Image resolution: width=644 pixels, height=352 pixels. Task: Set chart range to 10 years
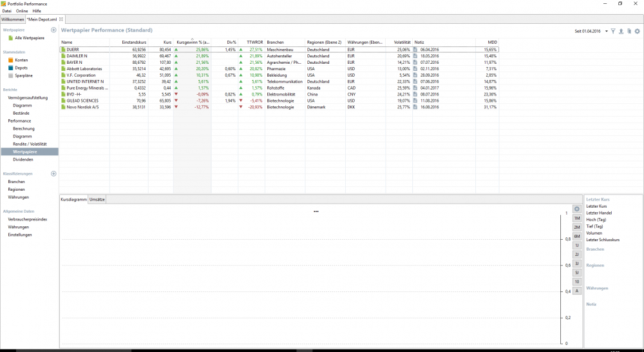point(576,282)
